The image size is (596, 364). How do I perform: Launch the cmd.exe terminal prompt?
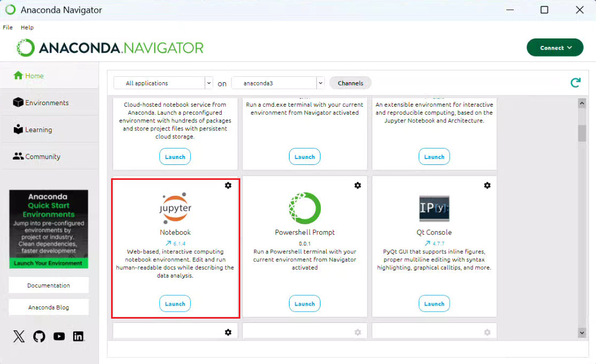(304, 156)
